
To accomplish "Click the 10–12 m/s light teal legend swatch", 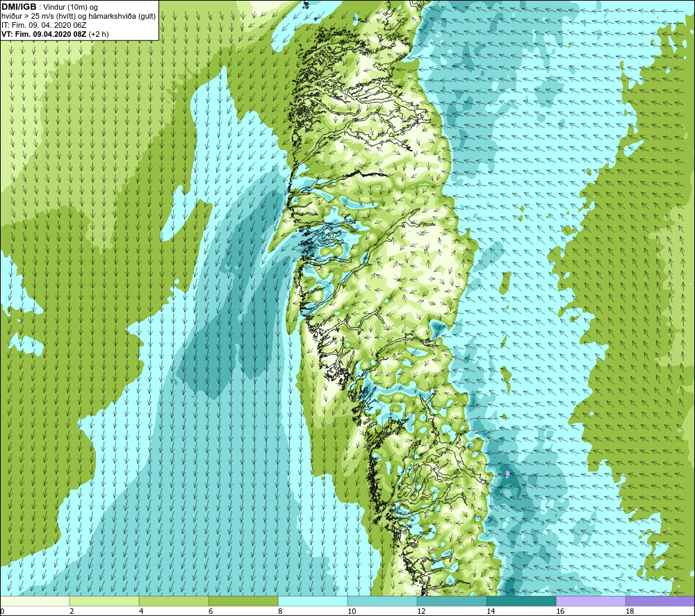I will (382, 601).
